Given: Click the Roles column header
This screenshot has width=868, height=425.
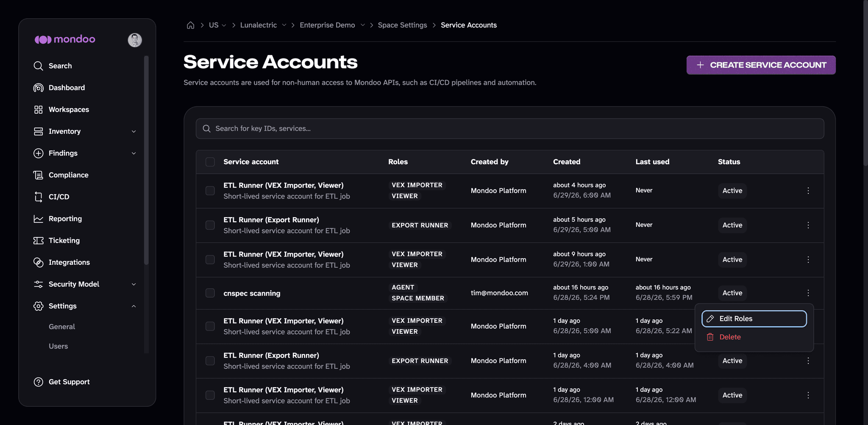Looking at the screenshot, I should pos(398,162).
